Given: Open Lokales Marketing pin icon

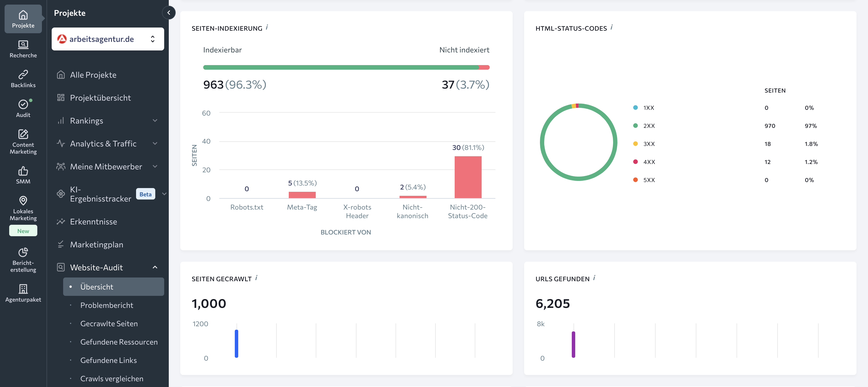Looking at the screenshot, I should tap(23, 201).
